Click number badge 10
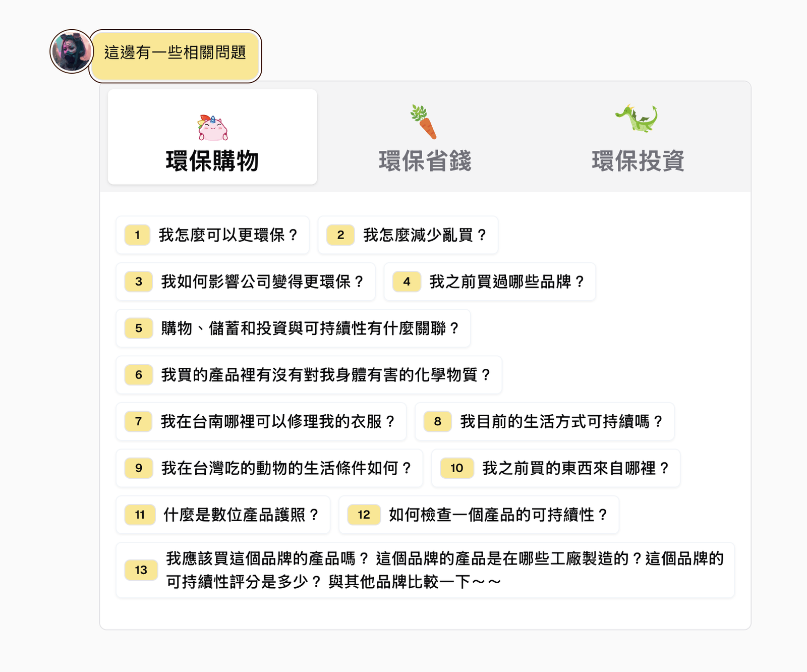The height and width of the screenshot is (672, 807). tap(457, 468)
